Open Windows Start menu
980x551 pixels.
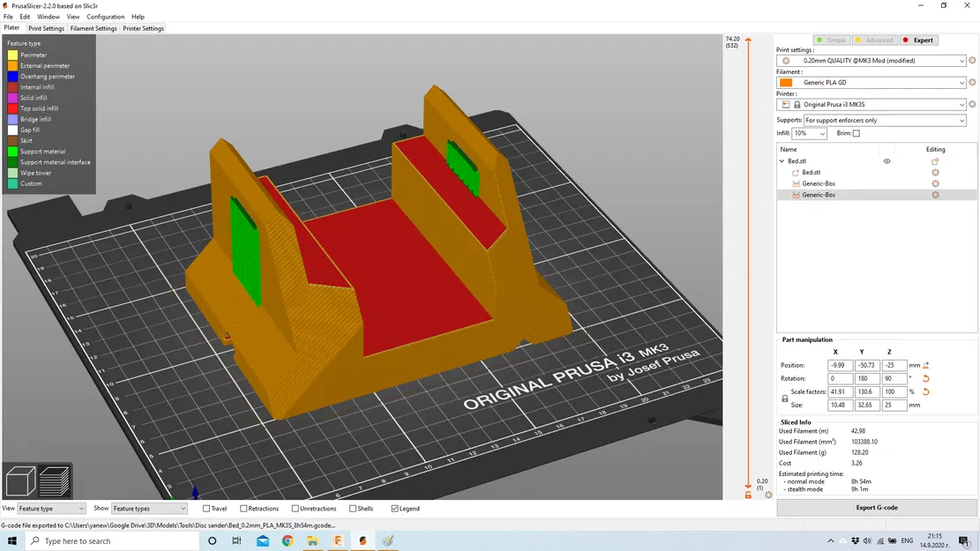click(x=11, y=541)
